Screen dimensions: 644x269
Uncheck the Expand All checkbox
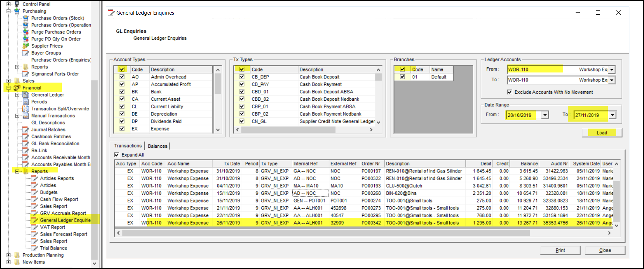(117, 155)
